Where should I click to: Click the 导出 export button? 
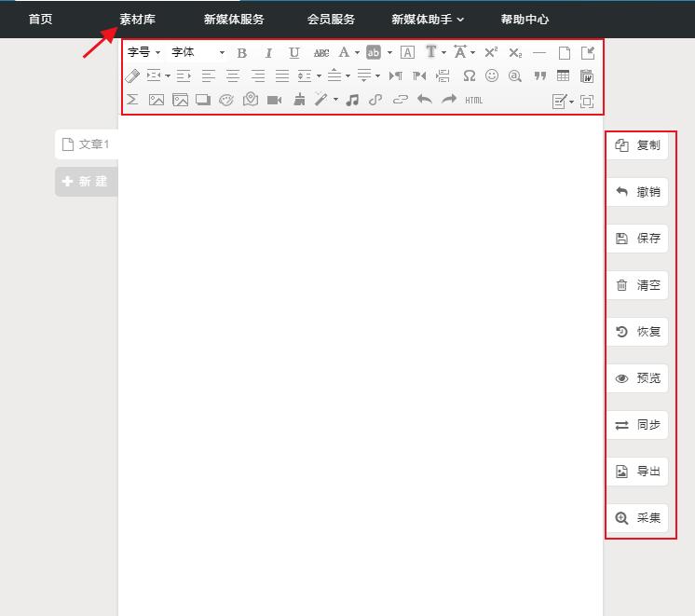[x=637, y=472]
